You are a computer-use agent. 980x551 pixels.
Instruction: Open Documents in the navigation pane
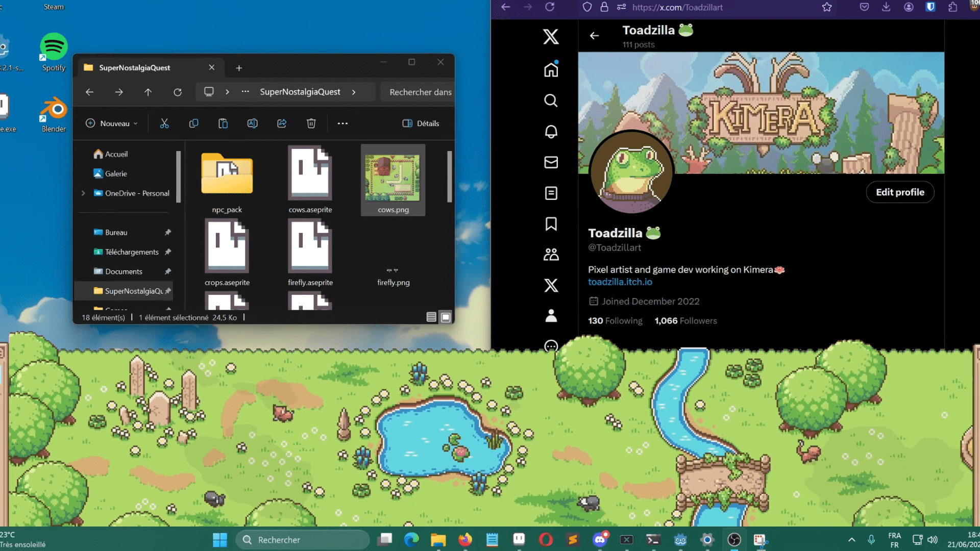[118, 271]
